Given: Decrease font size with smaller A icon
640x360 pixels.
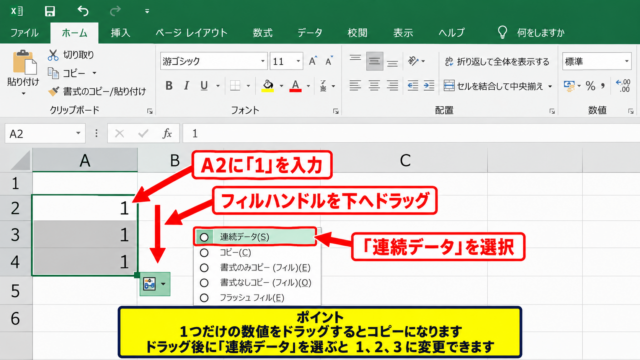Looking at the screenshot, I should click(329, 61).
